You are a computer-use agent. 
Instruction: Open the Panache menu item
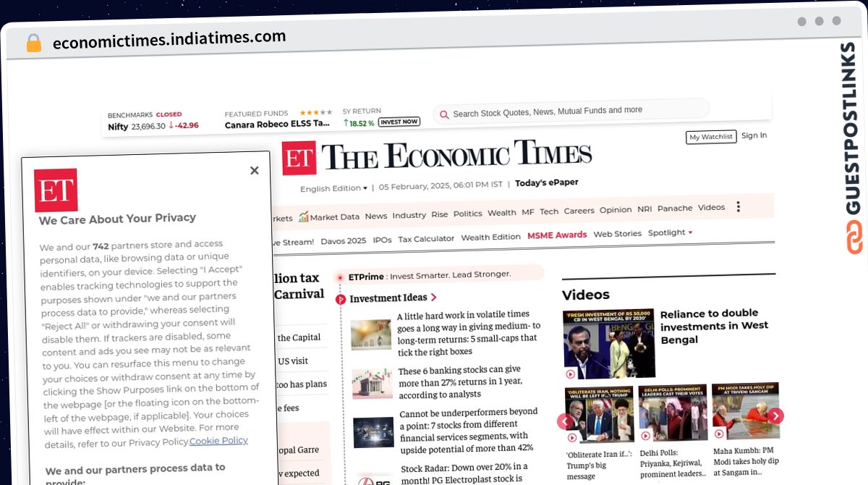coord(675,208)
